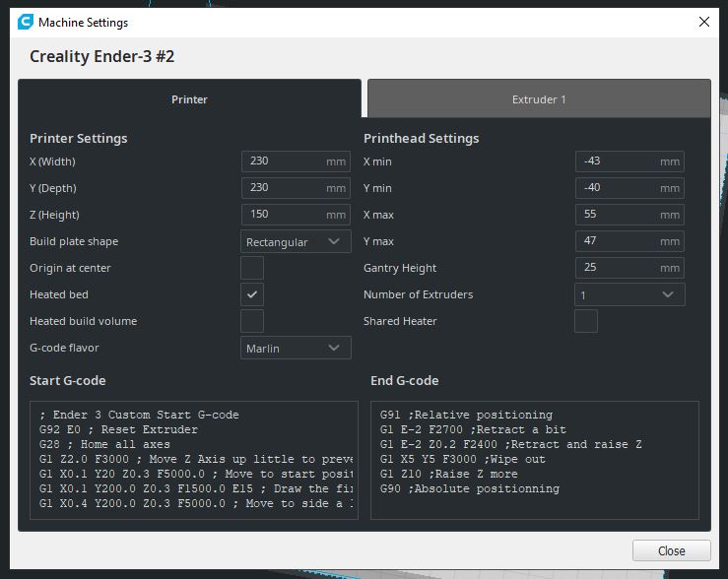Click the 'Start G-code' heading

coord(68,380)
